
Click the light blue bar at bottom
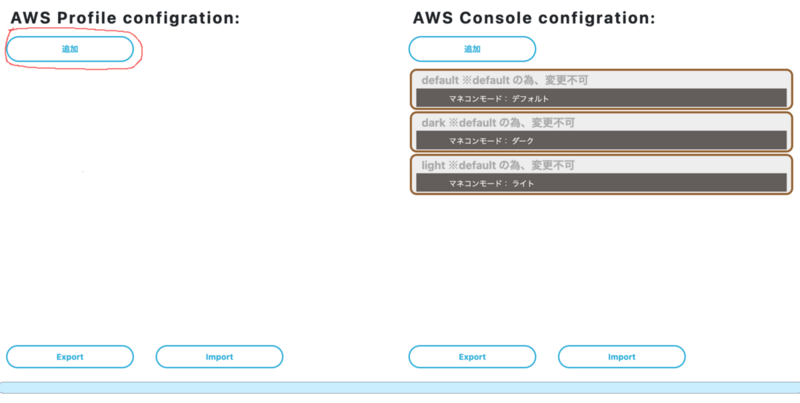tap(400, 388)
